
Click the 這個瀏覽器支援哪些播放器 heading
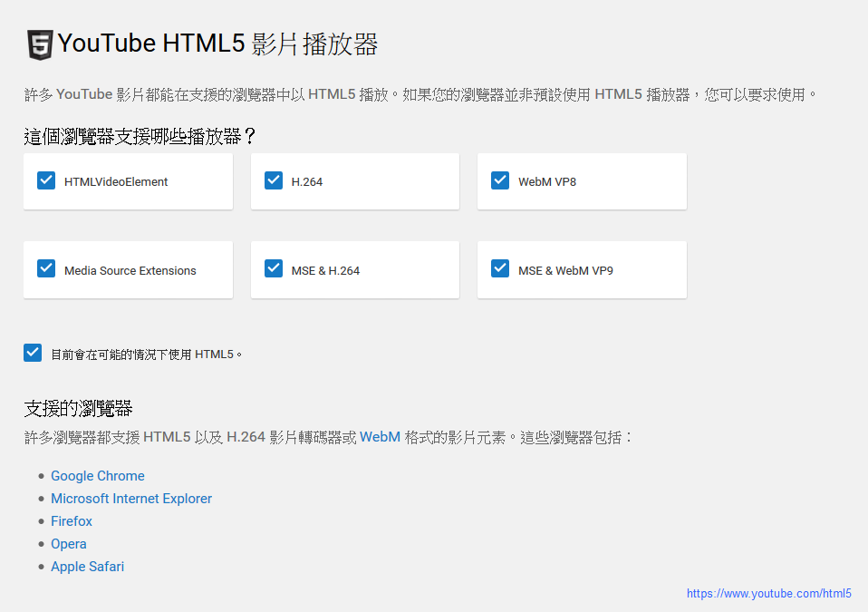140,137
